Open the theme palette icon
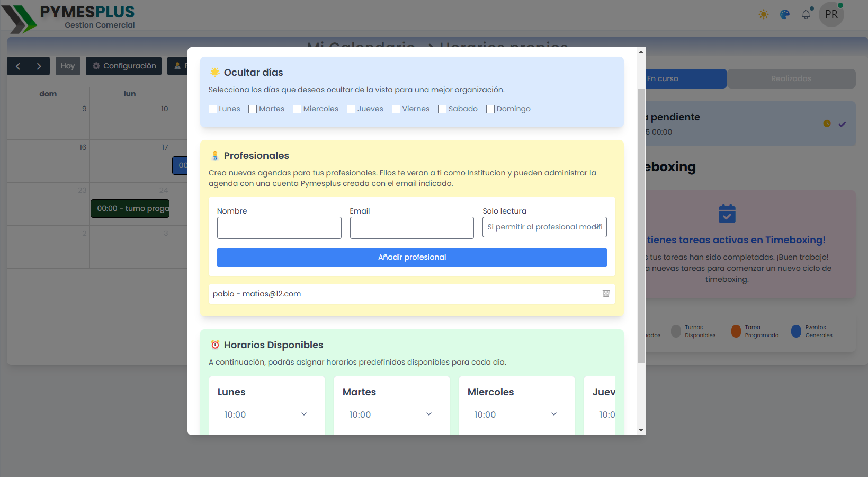 784,14
